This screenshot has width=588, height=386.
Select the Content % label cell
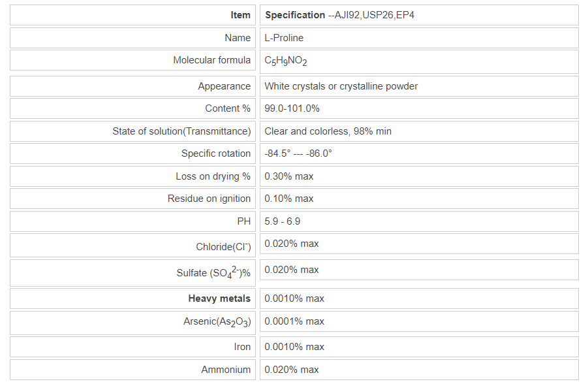tap(227, 108)
